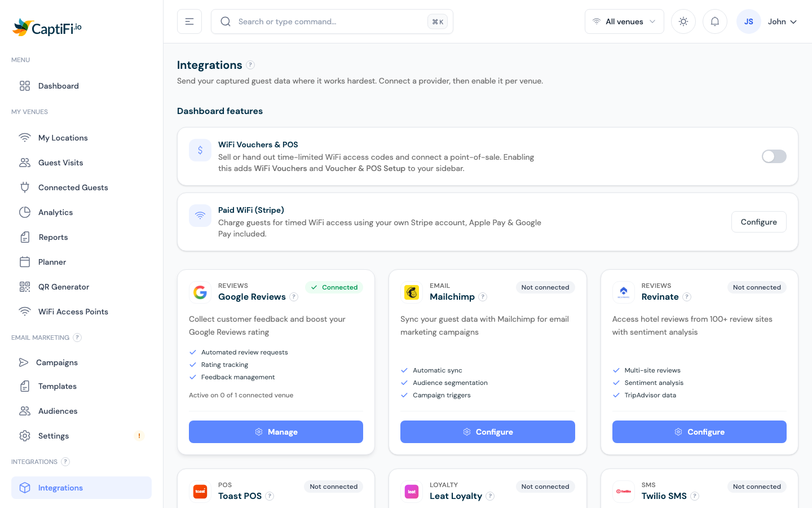Viewport: 812px width, 508px height.
Task: Click the 'Dashboard features' heading
Action: (220, 111)
